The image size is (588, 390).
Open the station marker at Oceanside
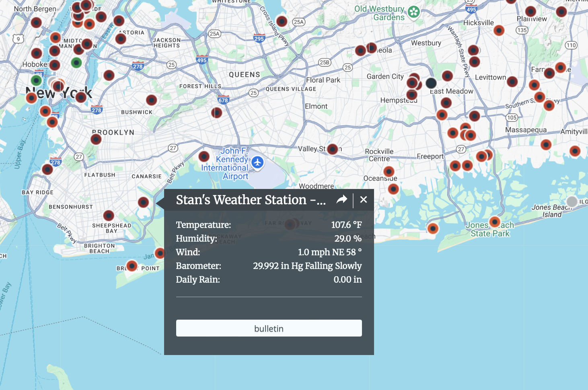389,172
